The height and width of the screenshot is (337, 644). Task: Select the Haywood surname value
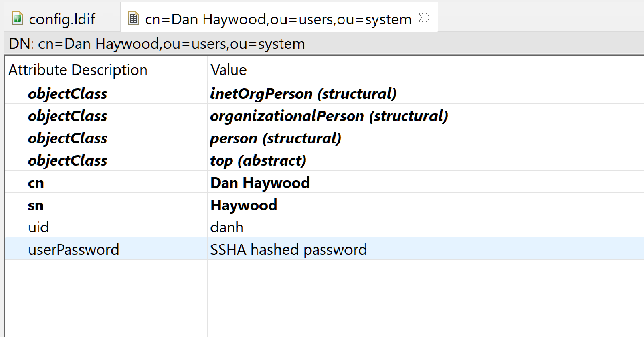244,205
